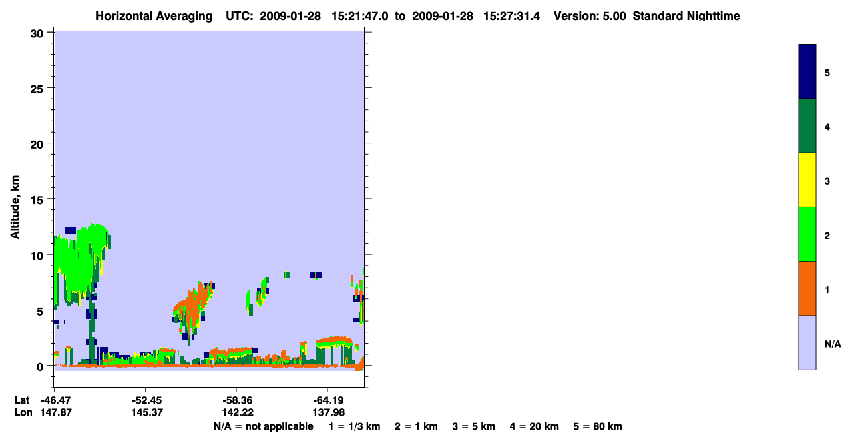This screenshot has width=868, height=445.
Task: Click the 'Altitude, km' axis label
Action: (x=15, y=207)
